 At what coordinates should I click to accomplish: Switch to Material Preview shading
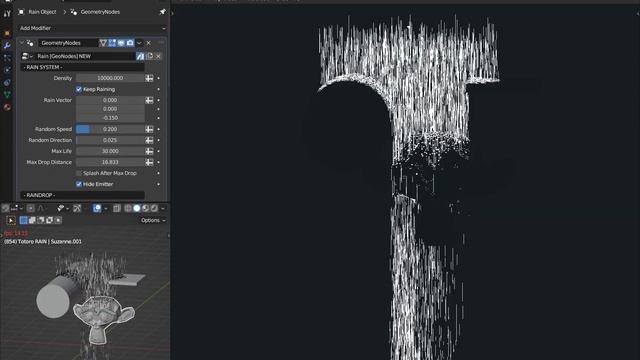[145, 208]
